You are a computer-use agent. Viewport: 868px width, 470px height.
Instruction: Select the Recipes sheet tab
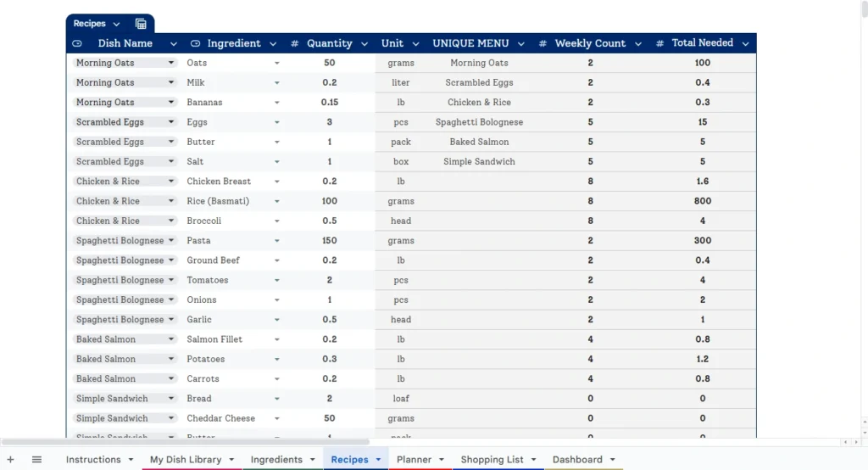[349, 460]
